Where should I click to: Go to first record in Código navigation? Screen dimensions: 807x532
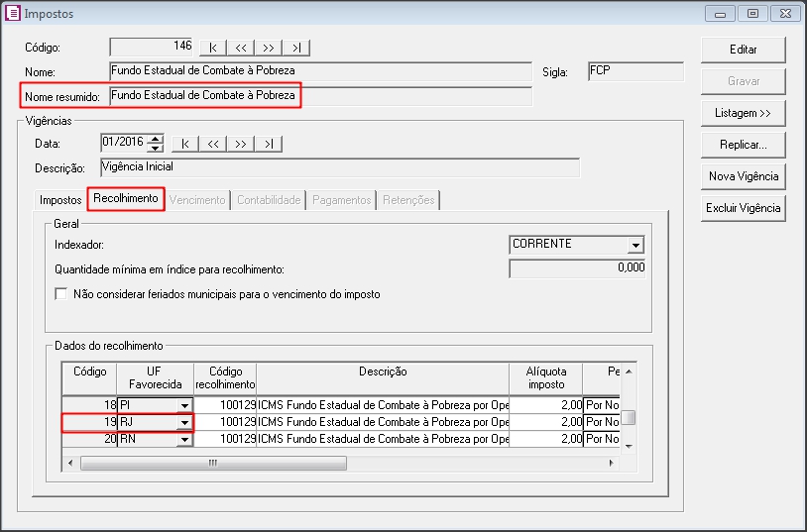[213, 48]
